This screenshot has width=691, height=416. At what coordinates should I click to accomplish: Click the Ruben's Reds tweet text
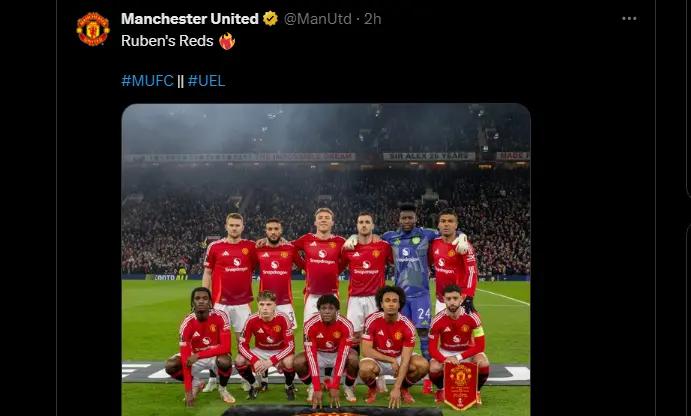point(167,41)
